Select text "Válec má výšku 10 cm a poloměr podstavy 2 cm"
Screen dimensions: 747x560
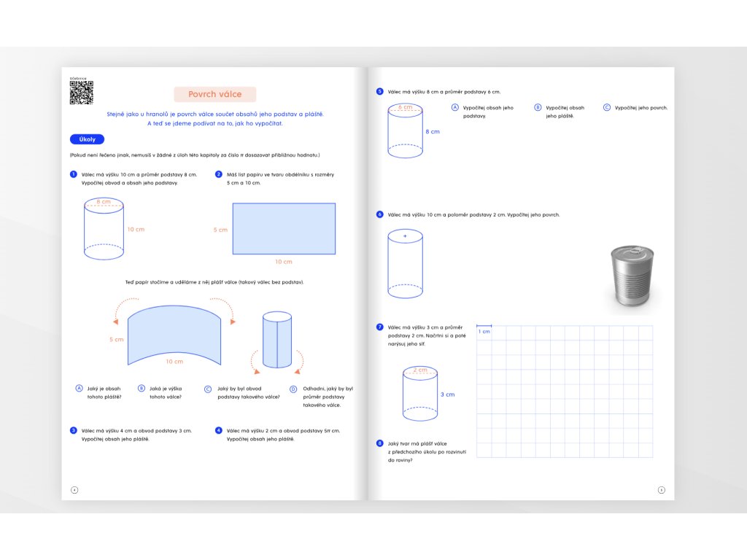click(x=446, y=215)
